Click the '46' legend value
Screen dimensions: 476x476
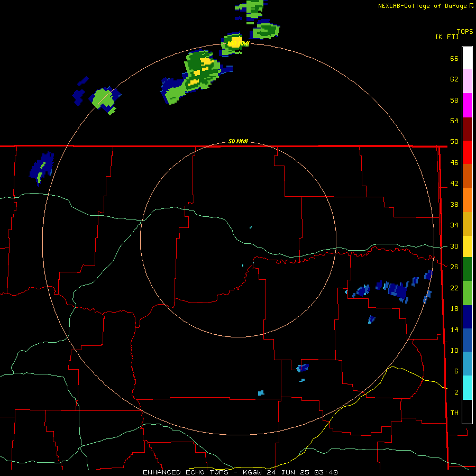coord(454,162)
